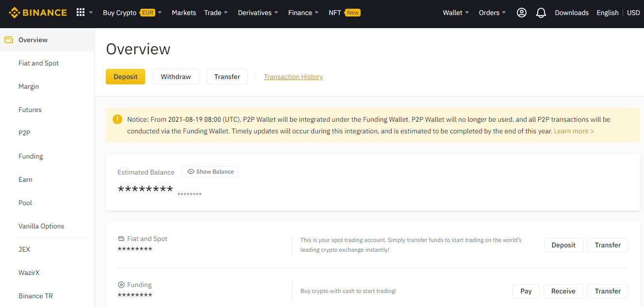Viewport: 644px width, 307px height.
Task: Click Transfer in the Fiat and Spot row
Action: [x=608, y=245]
